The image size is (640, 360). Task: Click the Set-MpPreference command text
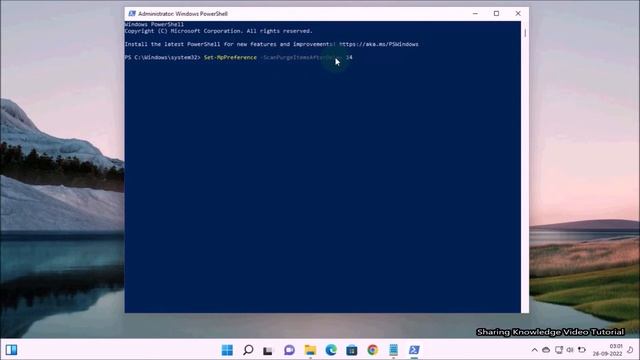230,58
